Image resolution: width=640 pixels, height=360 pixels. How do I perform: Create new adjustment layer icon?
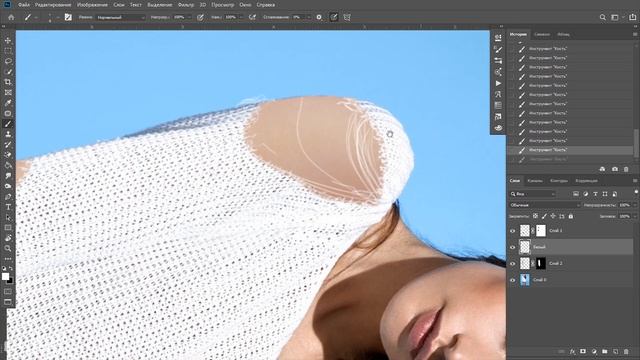coord(594,351)
